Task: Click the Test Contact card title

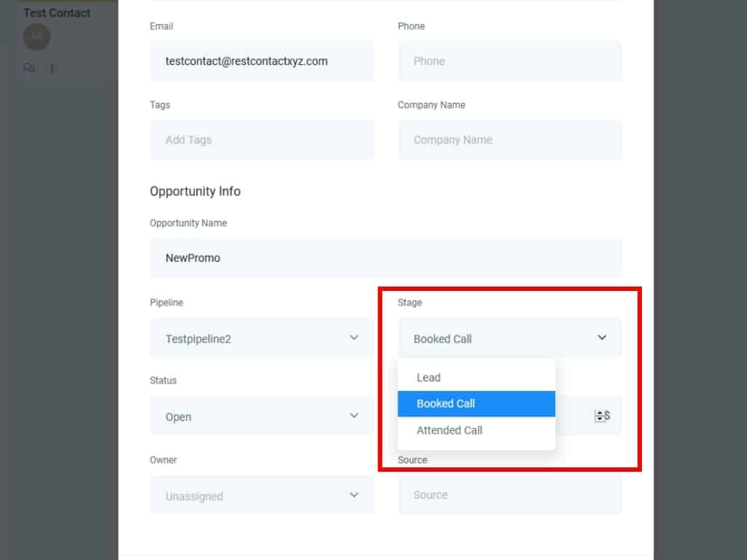Action: point(57,13)
